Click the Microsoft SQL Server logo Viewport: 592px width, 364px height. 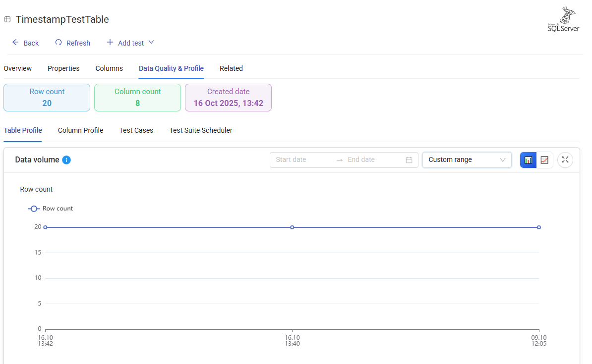click(x=563, y=20)
